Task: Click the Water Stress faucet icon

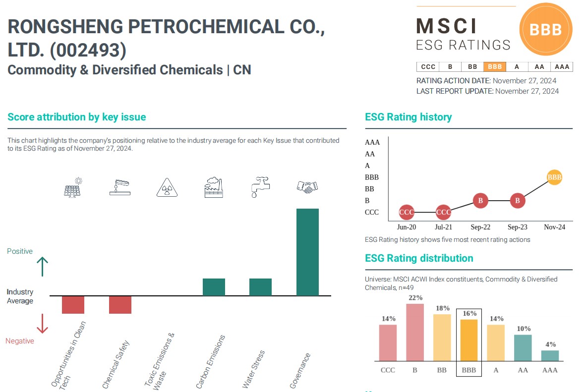Action: coord(260,187)
